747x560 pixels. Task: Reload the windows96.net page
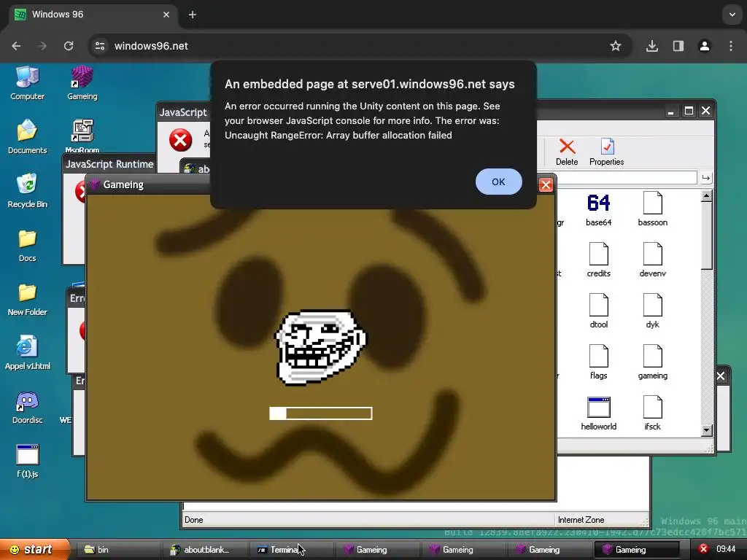(x=69, y=46)
